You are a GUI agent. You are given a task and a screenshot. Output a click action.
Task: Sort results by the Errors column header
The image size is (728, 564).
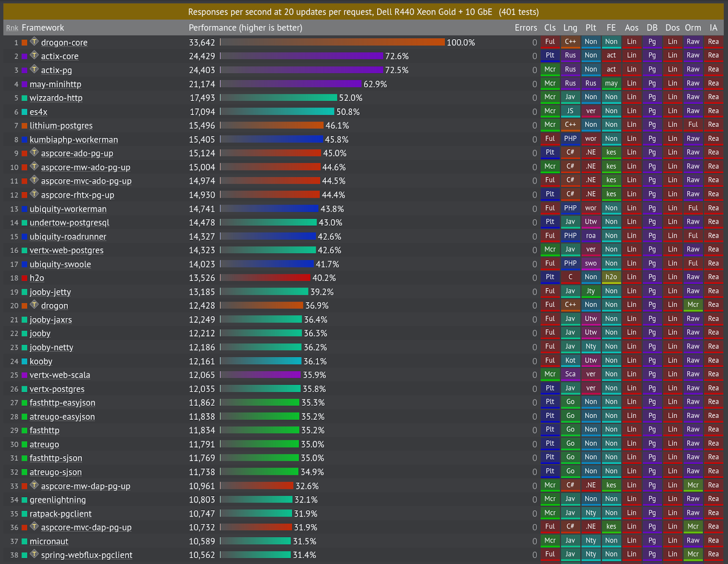[x=526, y=28]
